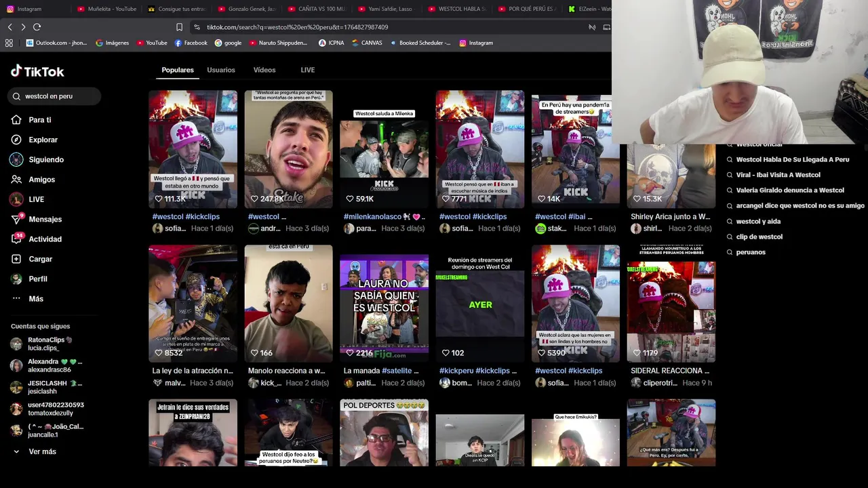The image size is (868, 488).
Task: Open the SIDERAL REACCIONA video title
Action: pos(671,371)
